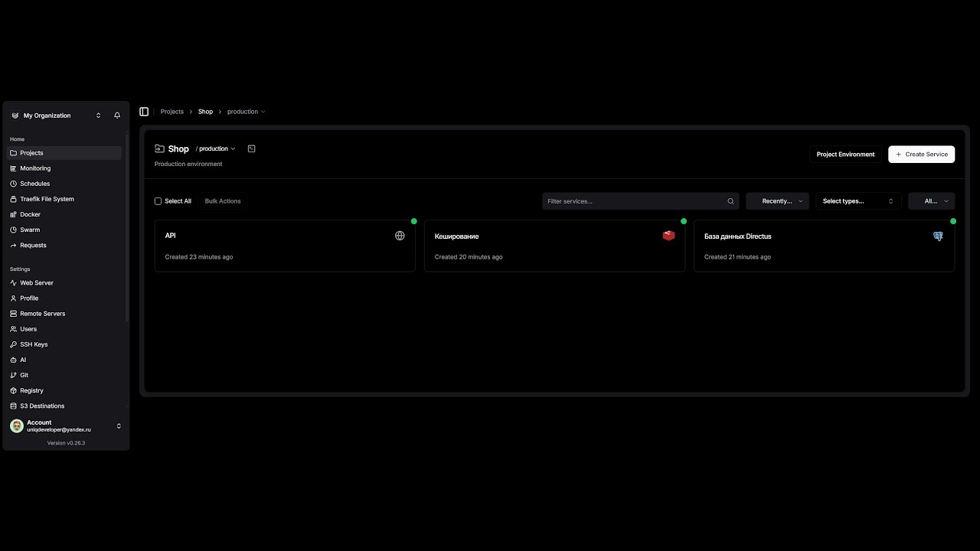Click the SSH Keys key icon
This screenshot has width=980, height=551.
coord(13,344)
